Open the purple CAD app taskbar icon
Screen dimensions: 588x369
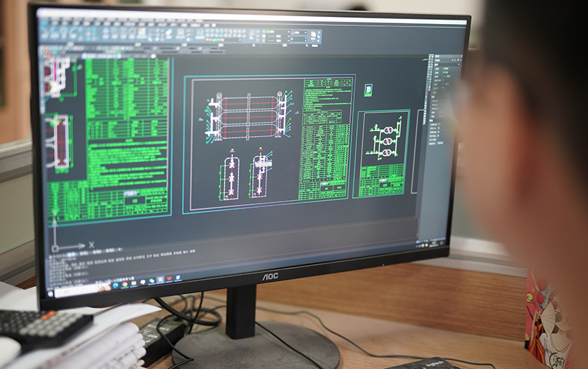tap(161, 280)
